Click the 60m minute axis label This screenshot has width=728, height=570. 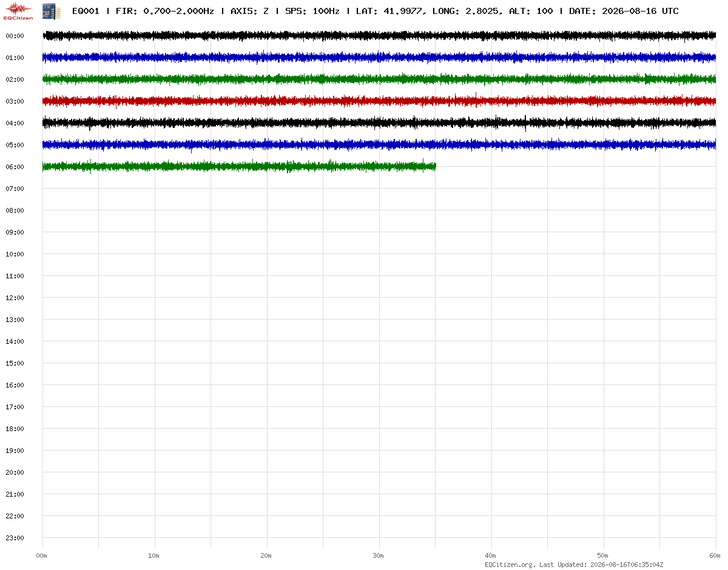point(715,555)
